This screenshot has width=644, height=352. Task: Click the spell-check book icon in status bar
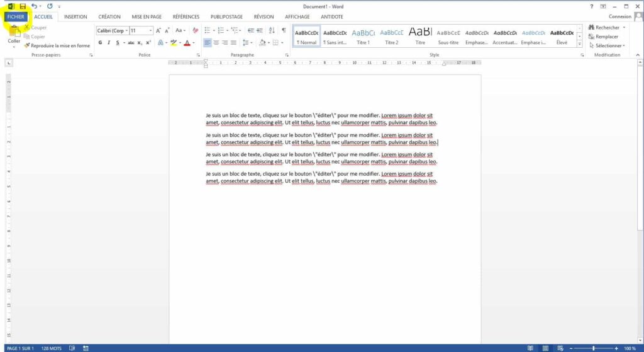click(72, 348)
